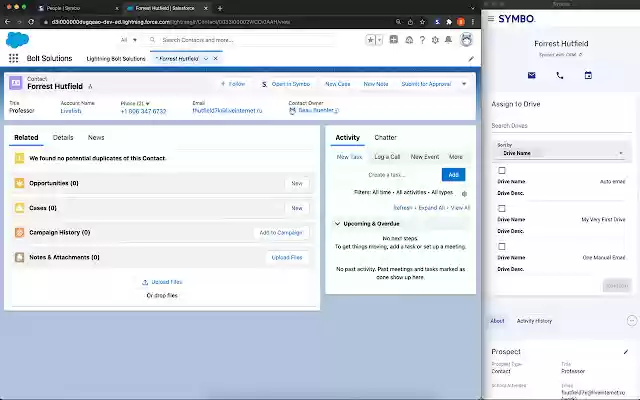The height and width of the screenshot is (400, 640).
Task: Open the search scope All dropdown
Action: tap(129, 40)
